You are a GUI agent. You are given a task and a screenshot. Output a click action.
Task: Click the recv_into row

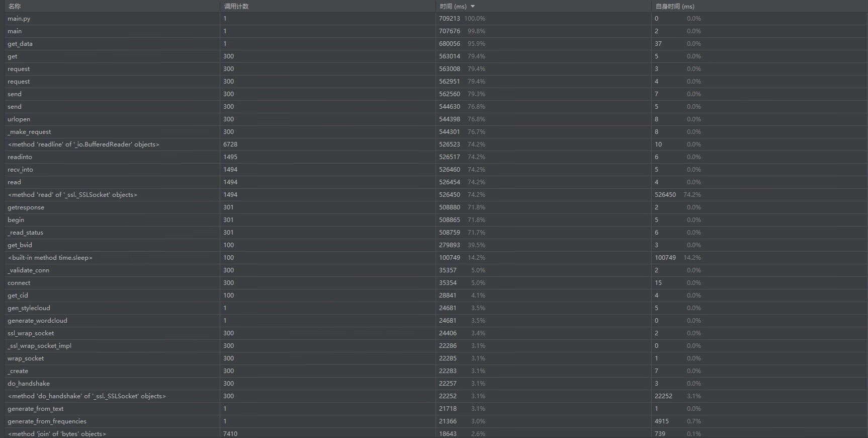click(20, 170)
